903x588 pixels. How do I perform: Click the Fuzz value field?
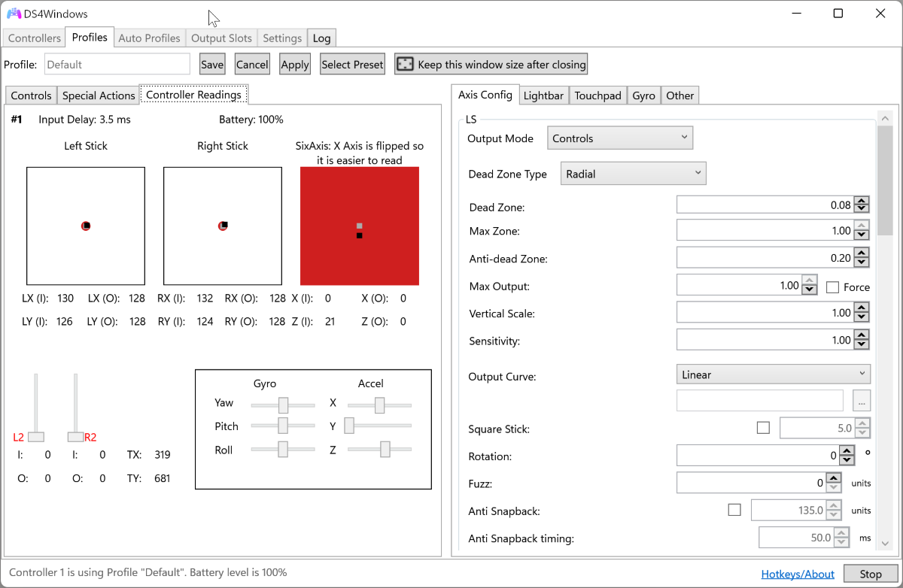pyautogui.click(x=750, y=483)
